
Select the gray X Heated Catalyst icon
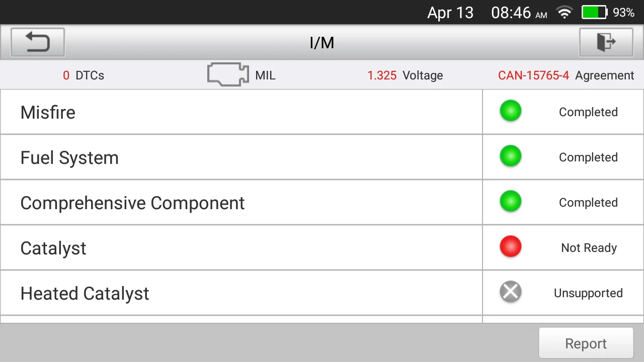pos(510,292)
